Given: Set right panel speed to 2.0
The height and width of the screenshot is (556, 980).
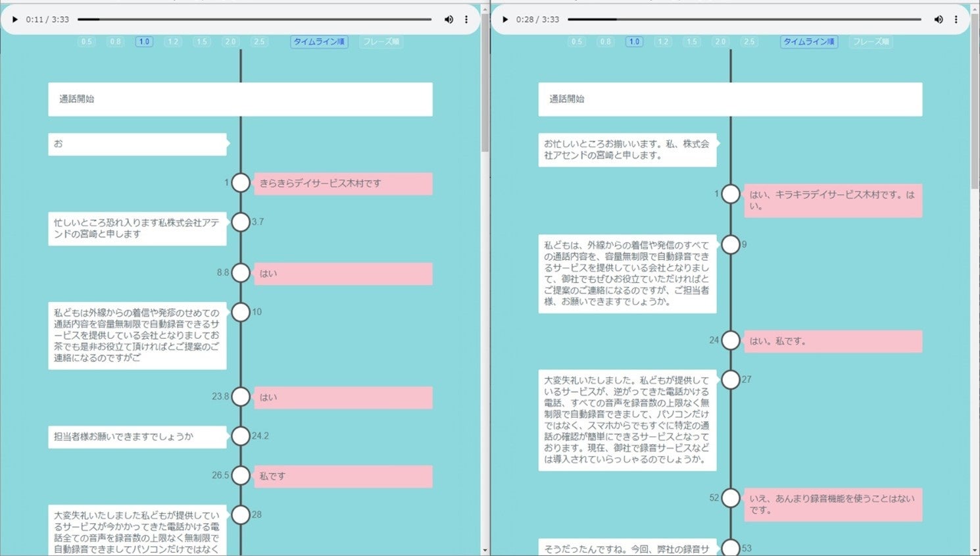Looking at the screenshot, I should tap(720, 41).
